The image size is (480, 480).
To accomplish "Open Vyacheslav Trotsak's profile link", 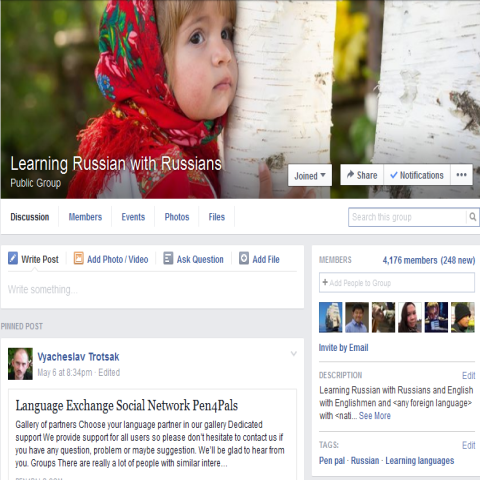I will pyautogui.click(x=78, y=357).
